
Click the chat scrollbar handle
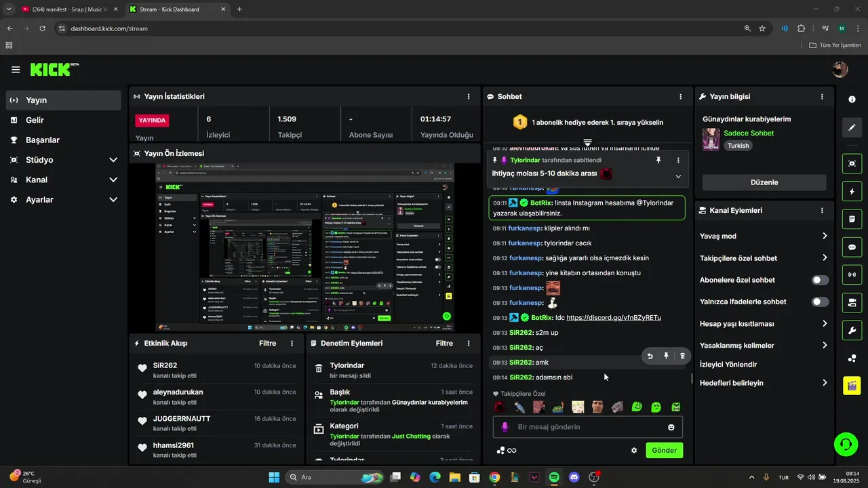[x=692, y=379]
